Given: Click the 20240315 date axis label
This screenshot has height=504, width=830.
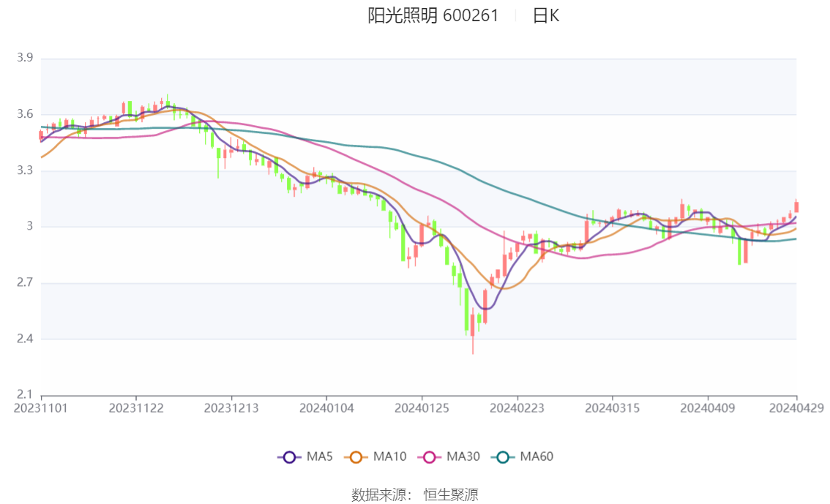Looking at the screenshot, I should tap(613, 408).
